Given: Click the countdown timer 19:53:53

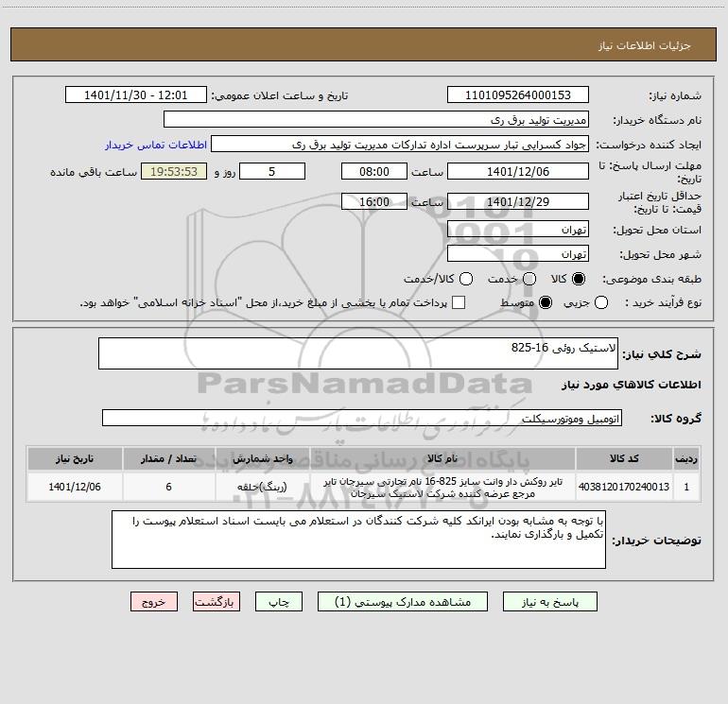Looking at the screenshot, I should 174,171.
